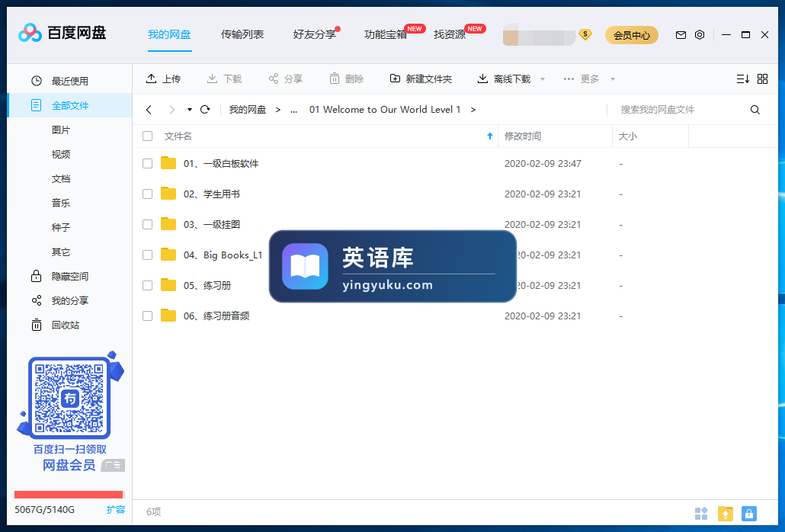The height and width of the screenshot is (532, 785).
Task: Click 我的网盘 in the breadcrumb
Action: [248, 110]
